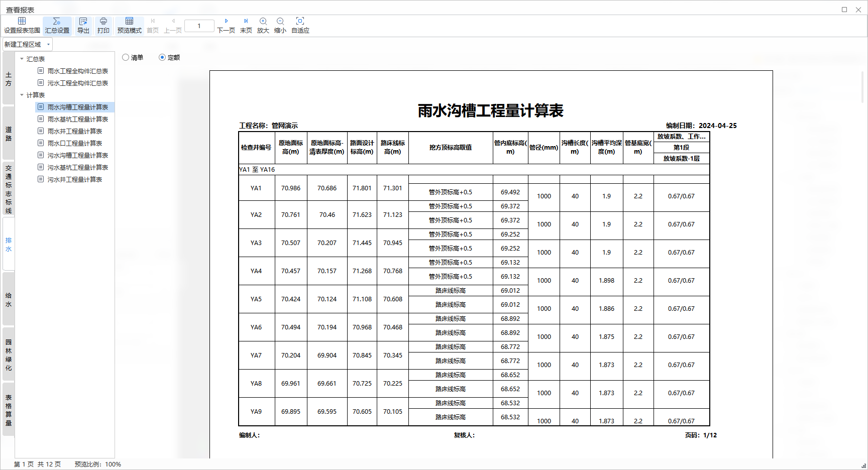Switch to the 道路 side tab
Screen dimensions: 868x470
[x=9, y=134]
